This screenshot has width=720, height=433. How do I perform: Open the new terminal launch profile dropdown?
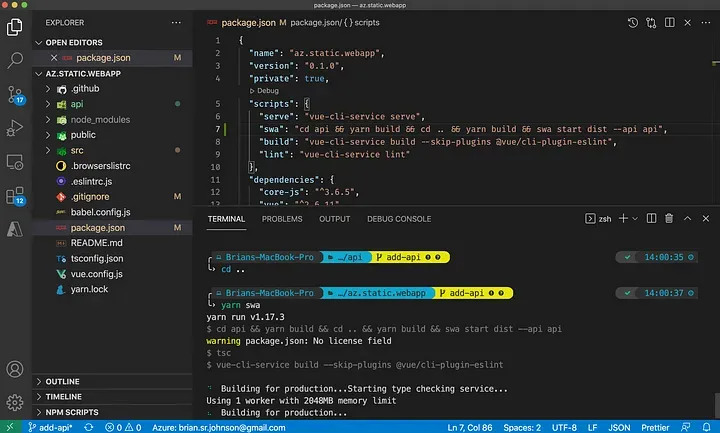635,219
